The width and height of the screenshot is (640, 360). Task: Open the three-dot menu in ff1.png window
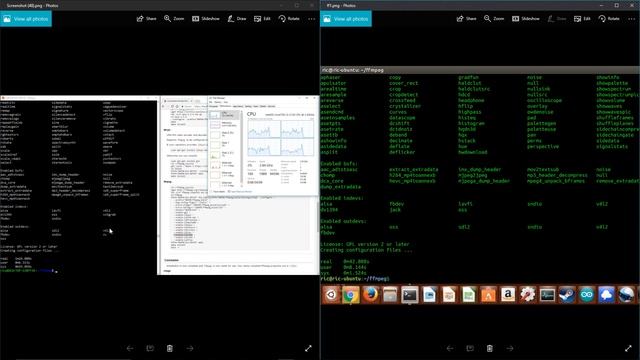pos(632,19)
